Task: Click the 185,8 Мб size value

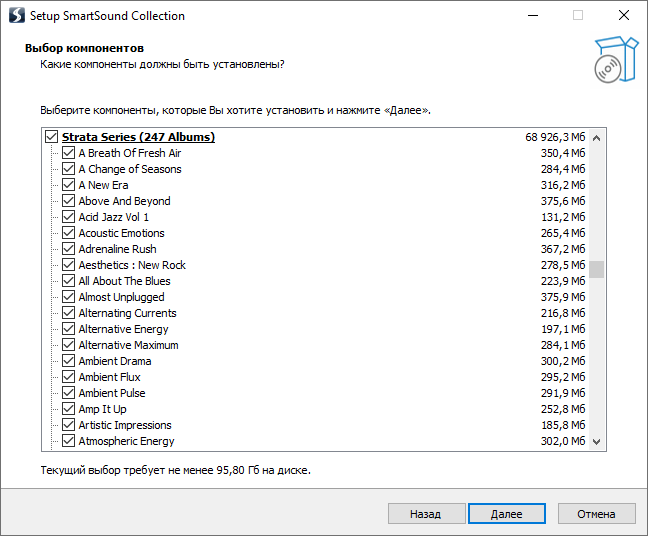Action: 563,425
